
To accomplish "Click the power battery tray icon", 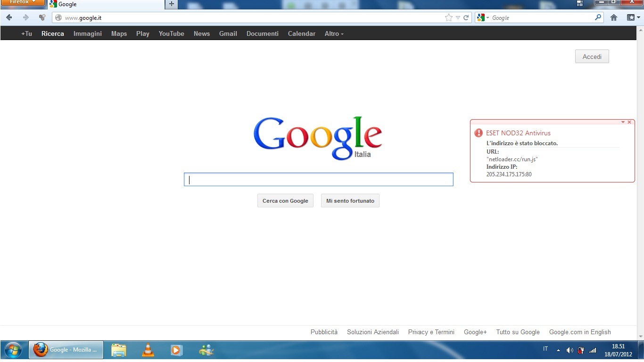I will (x=581, y=350).
